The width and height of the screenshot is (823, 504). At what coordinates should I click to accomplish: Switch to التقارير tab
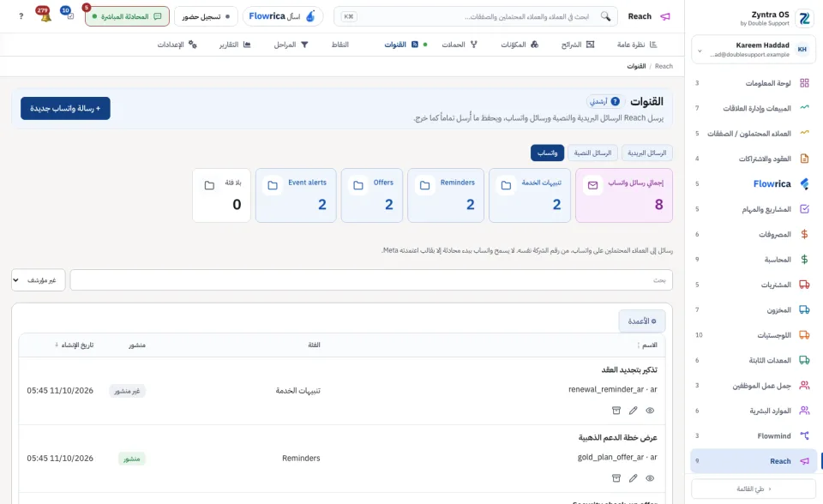tap(235, 45)
